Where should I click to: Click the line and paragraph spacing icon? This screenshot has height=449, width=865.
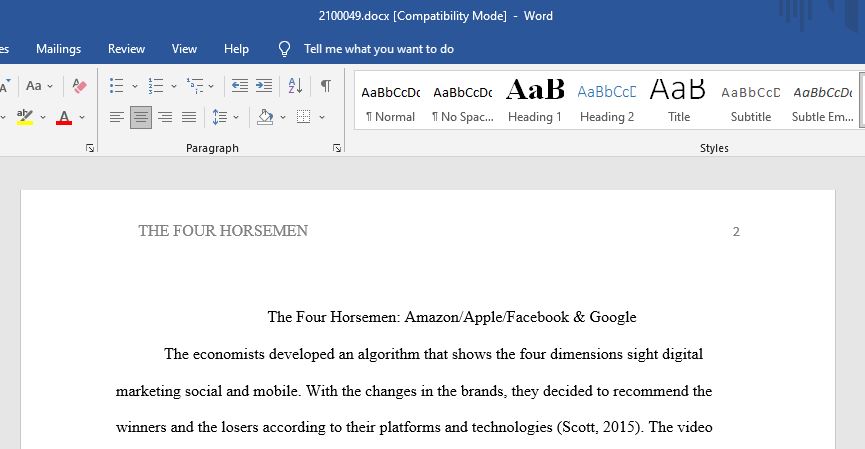(x=220, y=117)
